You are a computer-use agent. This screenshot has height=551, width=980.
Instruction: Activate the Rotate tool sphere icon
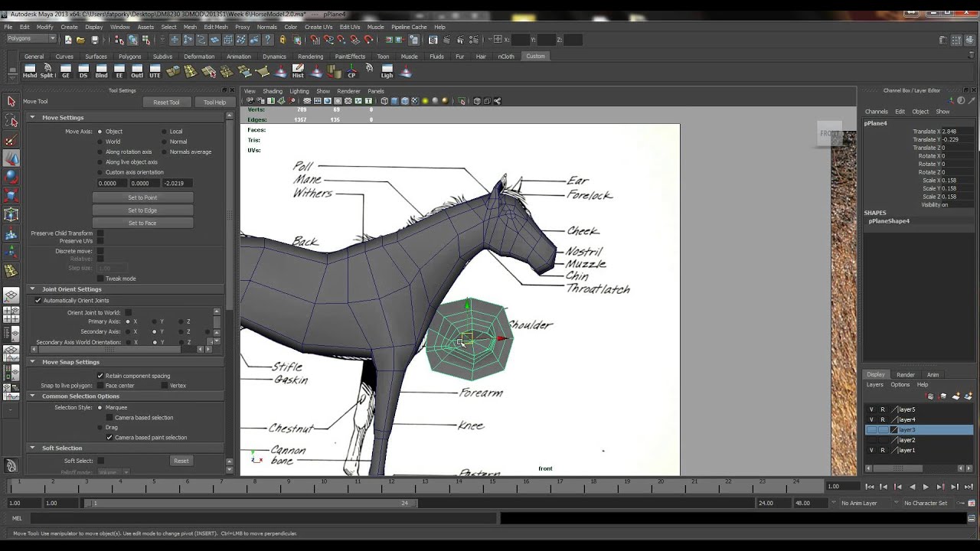(11, 177)
